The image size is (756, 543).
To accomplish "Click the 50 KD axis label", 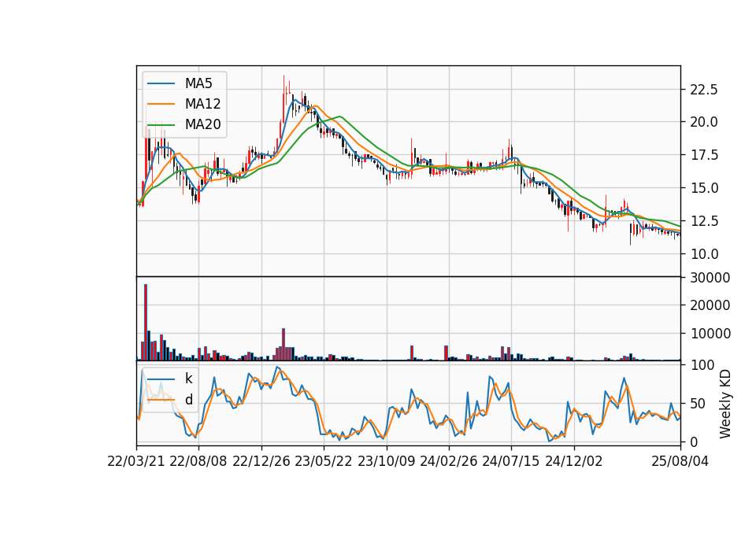I will (x=697, y=404).
